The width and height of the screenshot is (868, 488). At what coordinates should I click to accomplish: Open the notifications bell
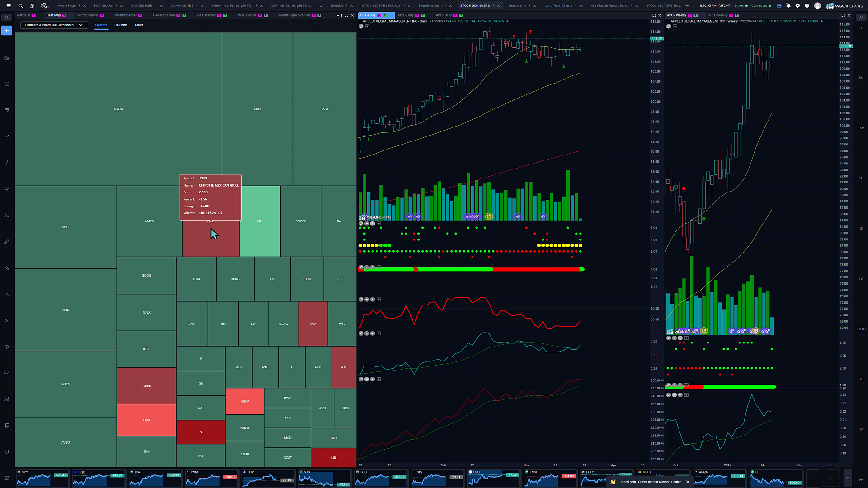click(788, 6)
